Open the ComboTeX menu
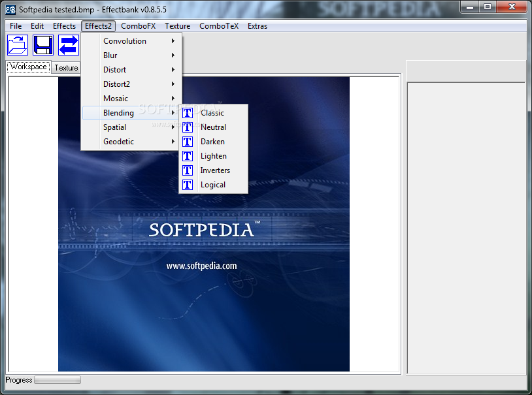 (219, 26)
